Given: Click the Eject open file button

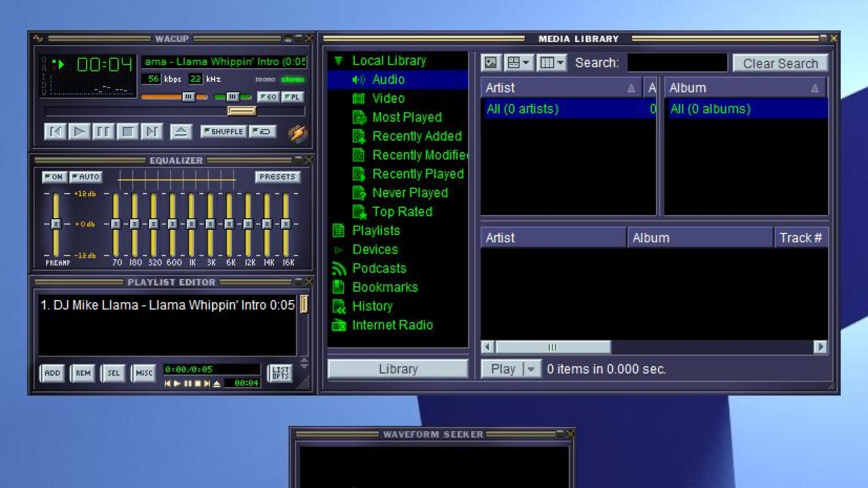Looking at the screenshot, I should pos(181,132).
